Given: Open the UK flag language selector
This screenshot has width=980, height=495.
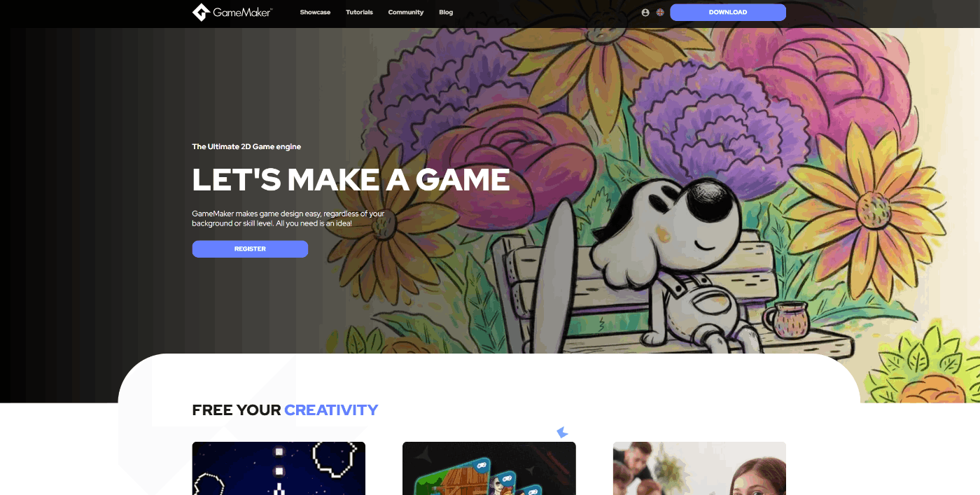Looking at the screenshot, I should pyautogui.click(x=660, y=13).
